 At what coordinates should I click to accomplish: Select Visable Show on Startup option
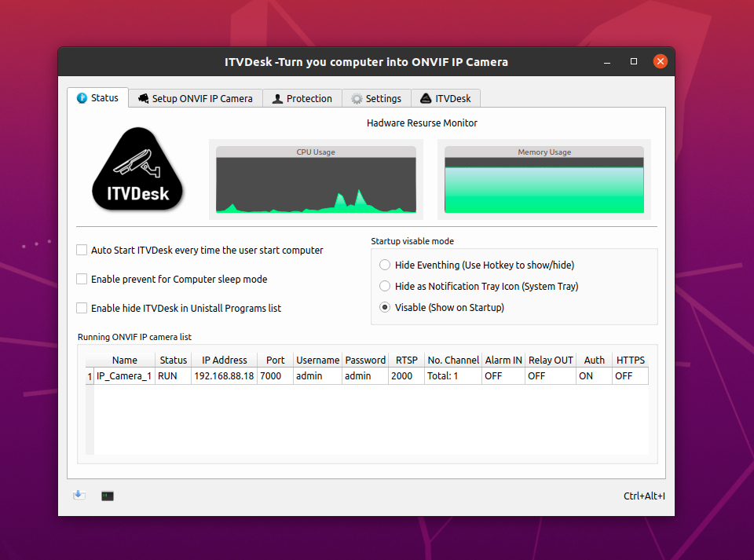pyautogui.click(x=385, y=307)
